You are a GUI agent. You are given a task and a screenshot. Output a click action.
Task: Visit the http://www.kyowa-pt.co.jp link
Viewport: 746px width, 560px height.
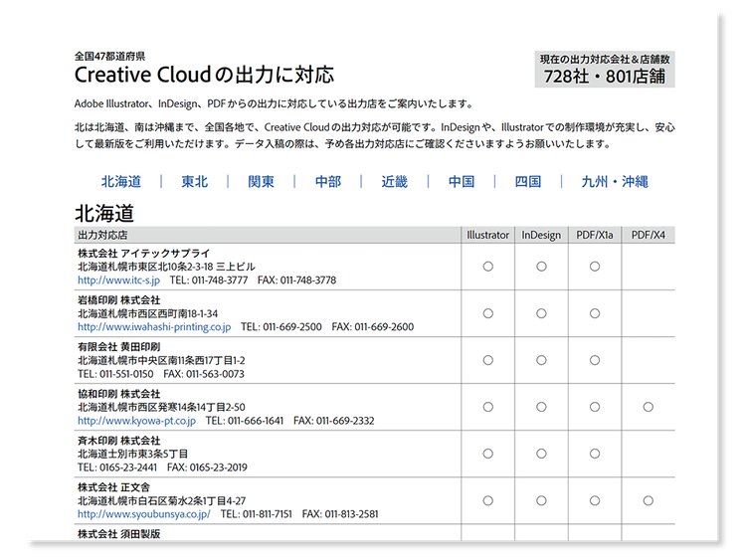136,421
